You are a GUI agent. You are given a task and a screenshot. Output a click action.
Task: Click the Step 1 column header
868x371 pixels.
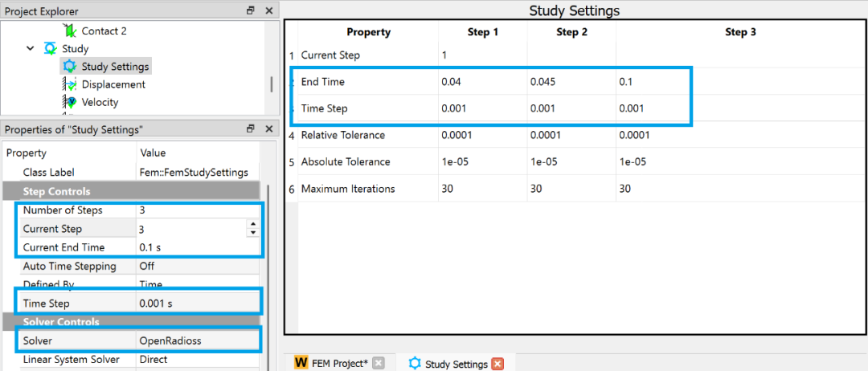(483, 32)
